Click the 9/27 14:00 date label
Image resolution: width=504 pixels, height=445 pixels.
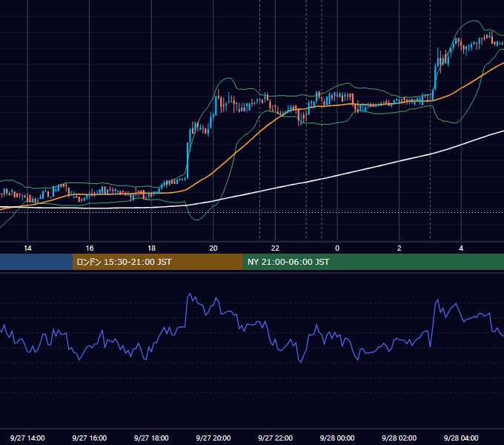pos(27,438)
